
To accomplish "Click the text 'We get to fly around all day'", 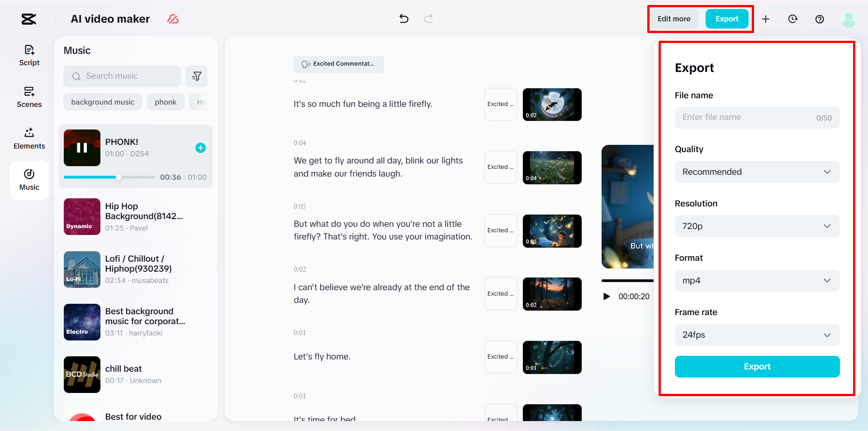I will [x=347, y=161].
